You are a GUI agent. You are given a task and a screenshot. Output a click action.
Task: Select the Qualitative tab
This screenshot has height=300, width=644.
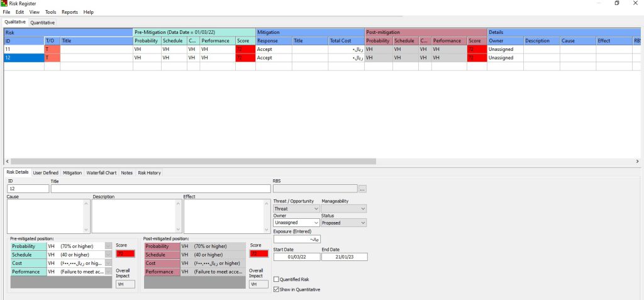[15, 22]
